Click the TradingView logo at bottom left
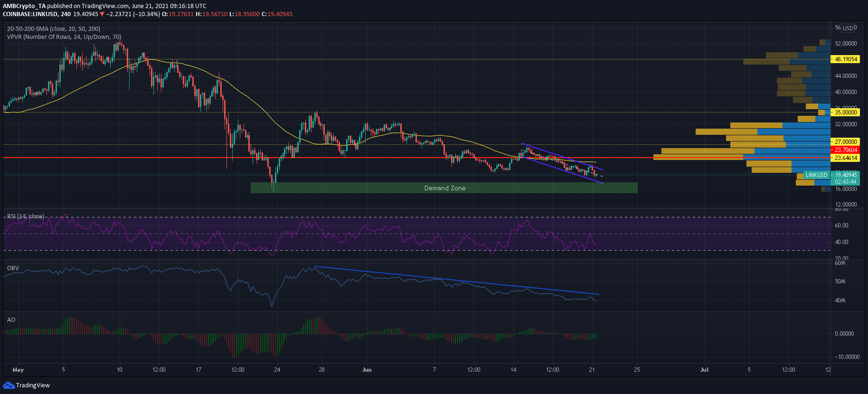This screenshot has height=394, width=868. click(x=26, y=385)
